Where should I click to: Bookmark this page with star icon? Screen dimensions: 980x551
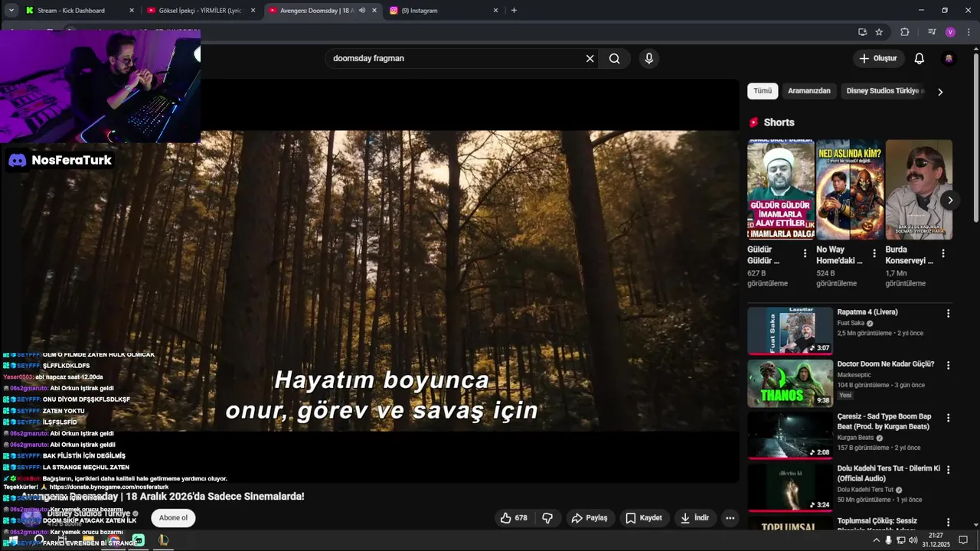pyautogui.click(x=879, y=32)
